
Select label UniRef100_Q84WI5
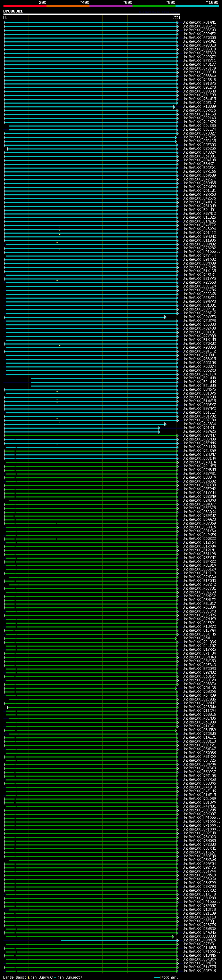[199, 99]
